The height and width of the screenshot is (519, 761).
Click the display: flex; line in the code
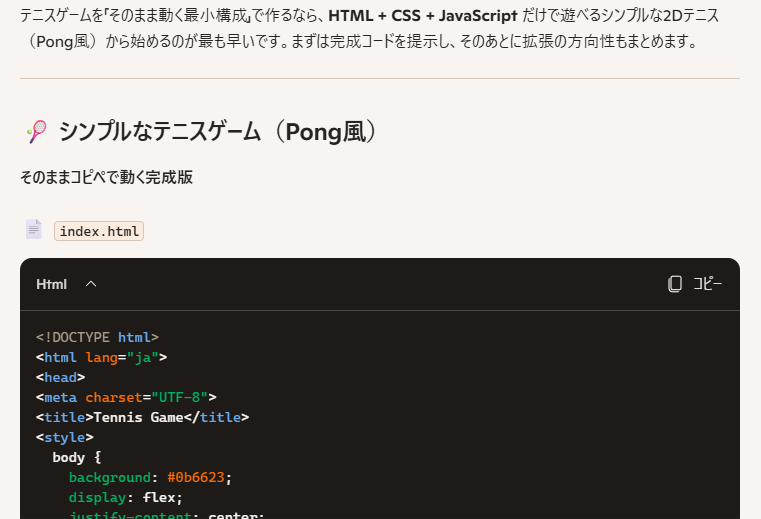pyautogui.click(x=125, y=497)
